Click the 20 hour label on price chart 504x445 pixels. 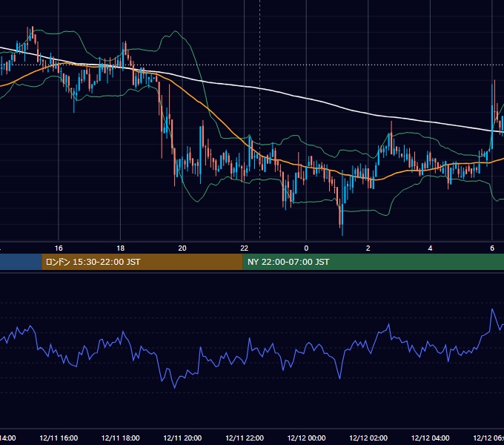coord(182,248)
